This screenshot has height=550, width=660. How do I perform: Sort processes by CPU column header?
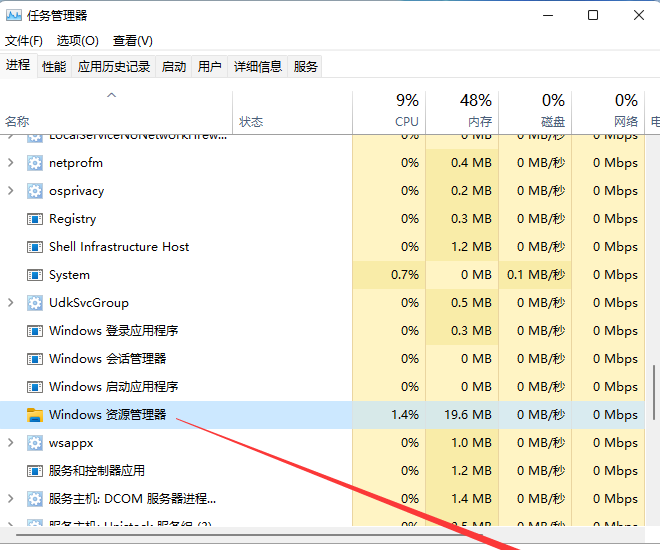point(406,111)
